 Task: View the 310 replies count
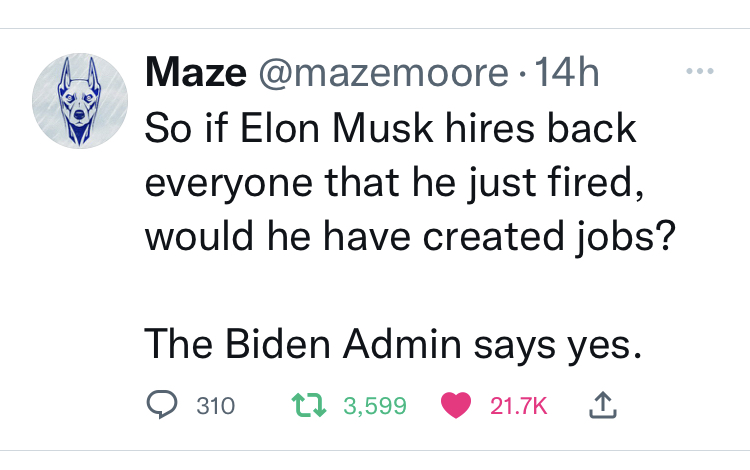216,406
